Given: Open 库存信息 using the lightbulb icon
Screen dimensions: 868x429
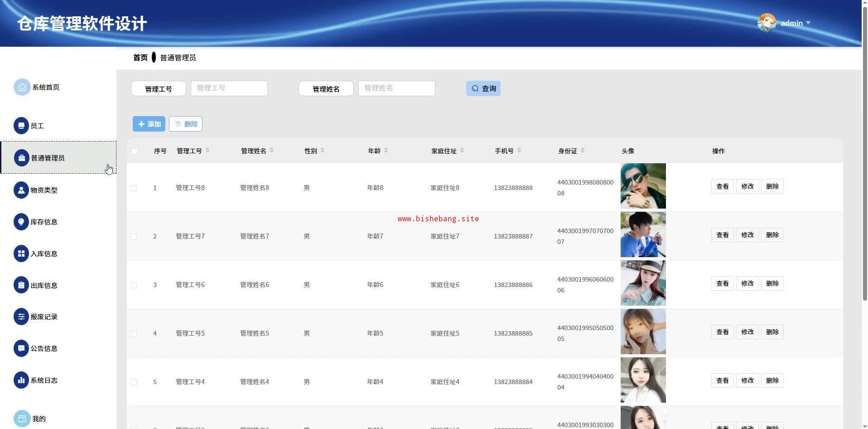Looking at the screenshot, I should 21,222.
